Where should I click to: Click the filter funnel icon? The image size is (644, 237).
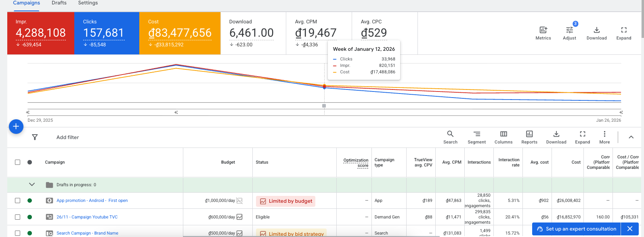pos(35,137)
